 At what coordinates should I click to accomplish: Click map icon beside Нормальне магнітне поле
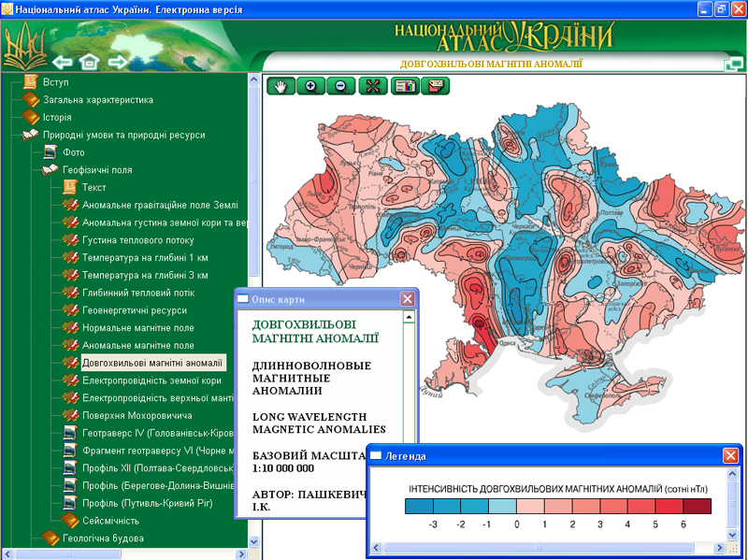[x=70, y=328]
